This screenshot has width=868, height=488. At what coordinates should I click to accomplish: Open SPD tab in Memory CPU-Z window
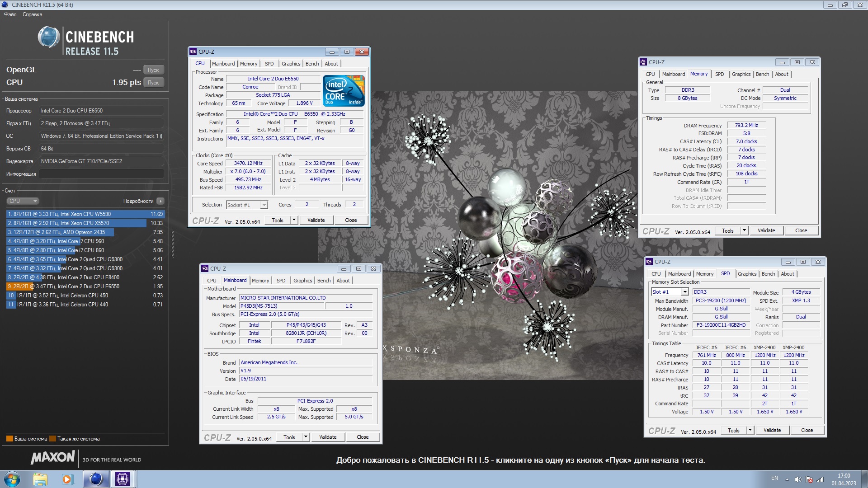[x=719, y=74]
